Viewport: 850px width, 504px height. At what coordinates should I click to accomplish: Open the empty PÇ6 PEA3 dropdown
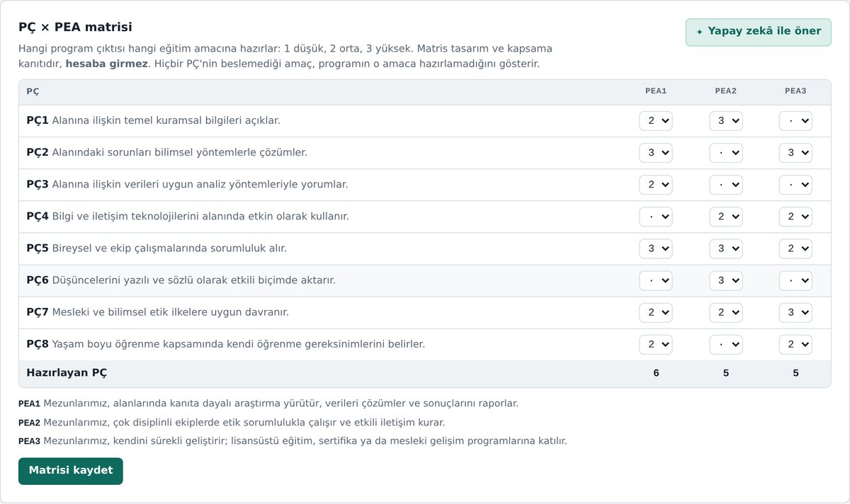coord(795,281)
